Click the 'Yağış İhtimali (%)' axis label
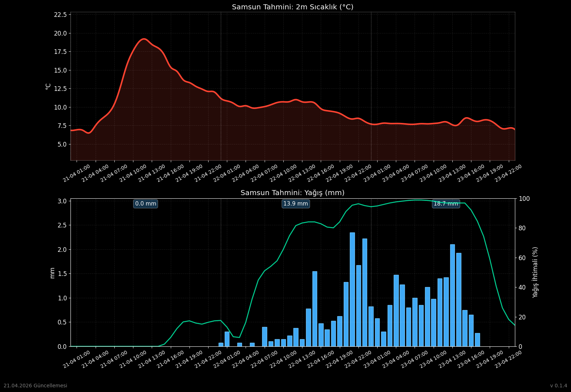 click(535, 272)
